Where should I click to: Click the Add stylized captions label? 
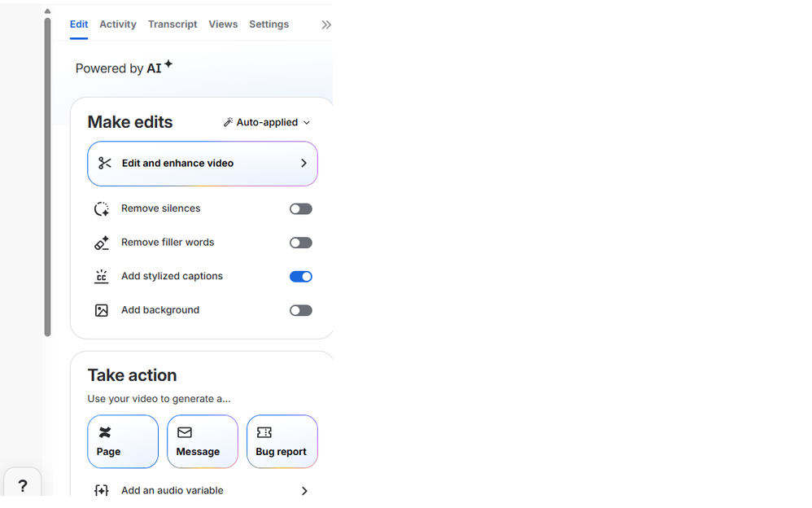tap(172, 276)
